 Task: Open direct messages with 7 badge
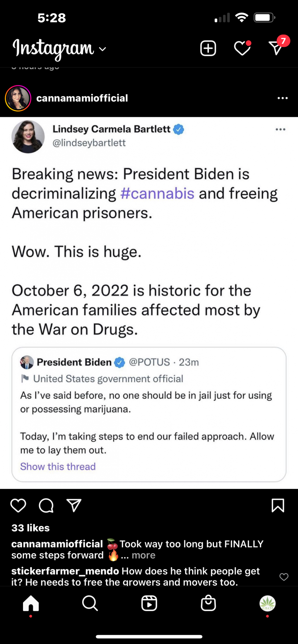[x=276, y=48]
